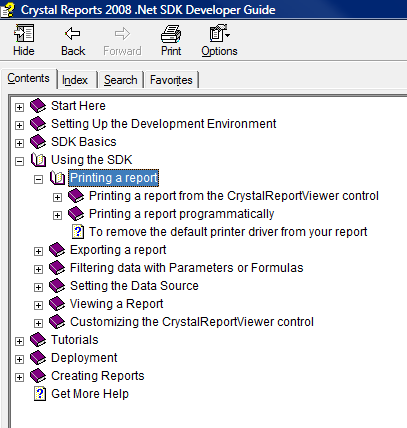This screenshot has width=407, height=428.
Task: Open the Options toolbar menu
Action: click(x=220, y=33)
